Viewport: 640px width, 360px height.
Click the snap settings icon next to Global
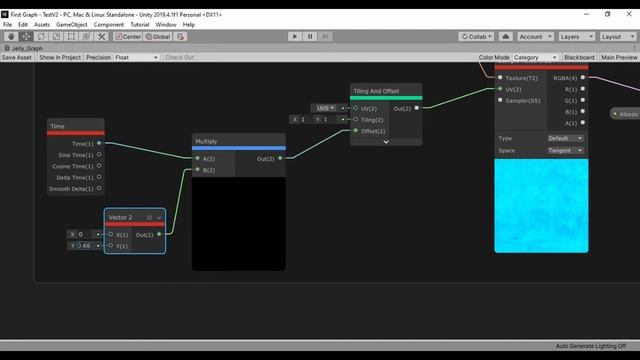coord(180,37)
